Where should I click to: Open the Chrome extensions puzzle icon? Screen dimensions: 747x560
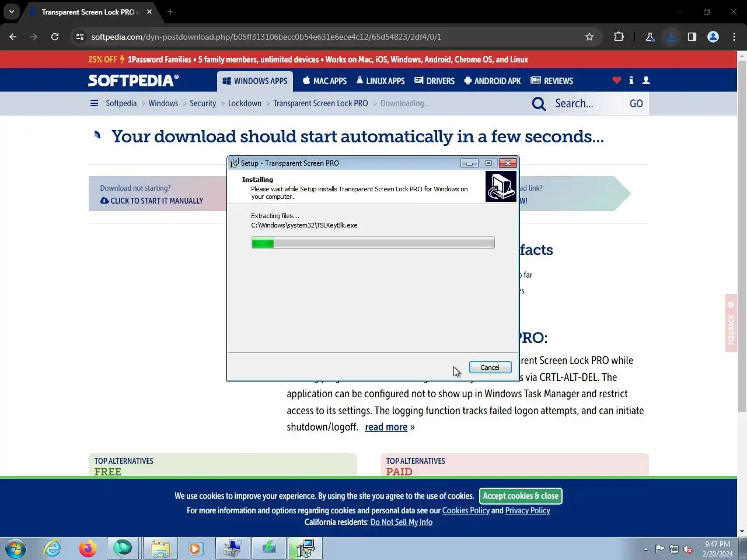[619, 37]
